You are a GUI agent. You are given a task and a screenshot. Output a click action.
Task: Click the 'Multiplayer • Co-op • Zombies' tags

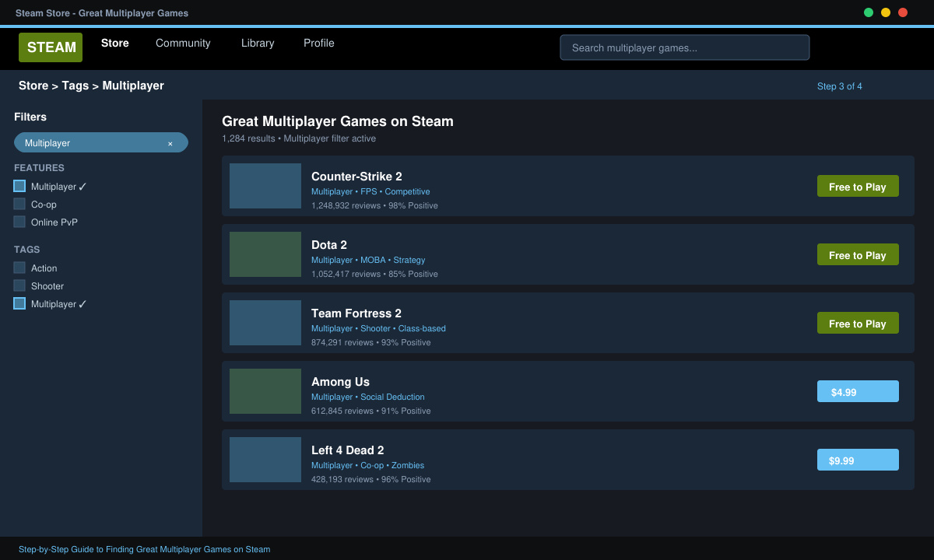tap(367, 465)
